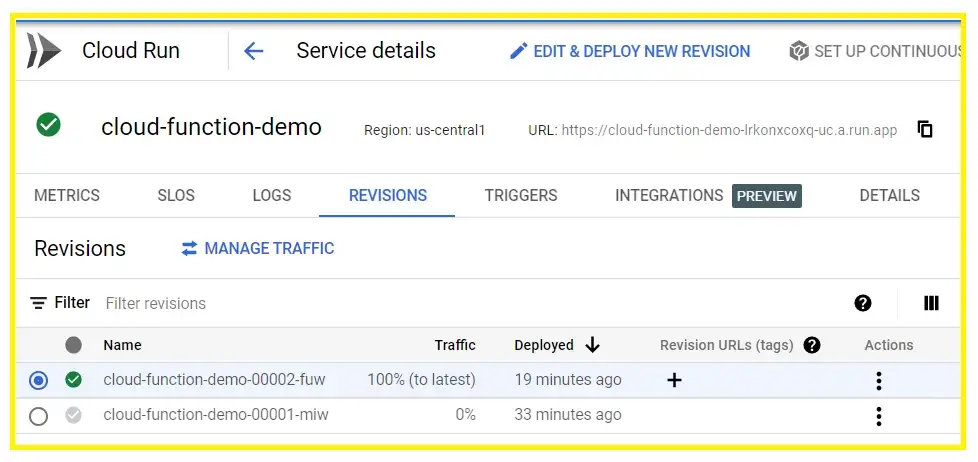Click the Revision URLs (tags) column header

click(727, 345)
